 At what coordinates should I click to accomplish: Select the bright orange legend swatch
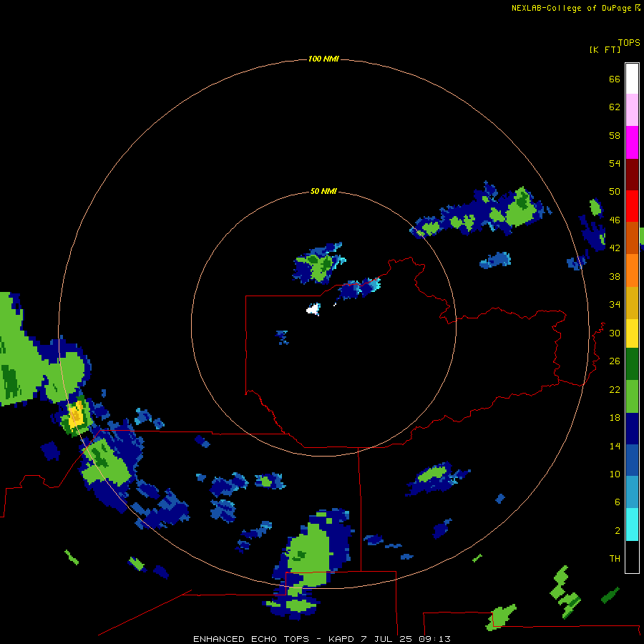pyautogui.click(x=632, y=270)
